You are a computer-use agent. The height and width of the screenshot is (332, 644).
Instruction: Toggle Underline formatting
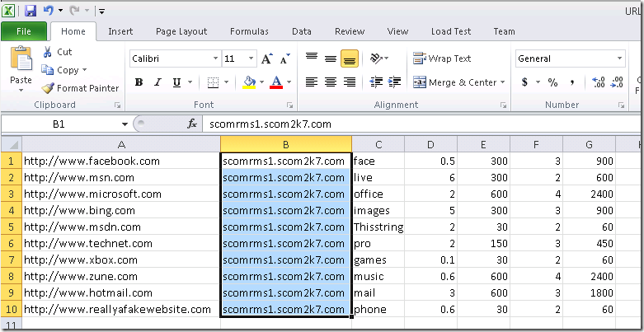click(x=176, y=82)
